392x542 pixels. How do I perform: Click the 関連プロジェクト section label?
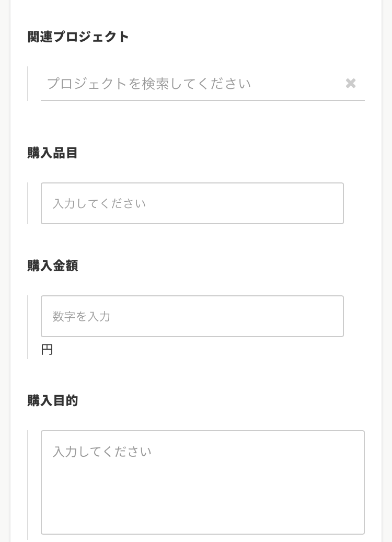[x=78, y=37]
